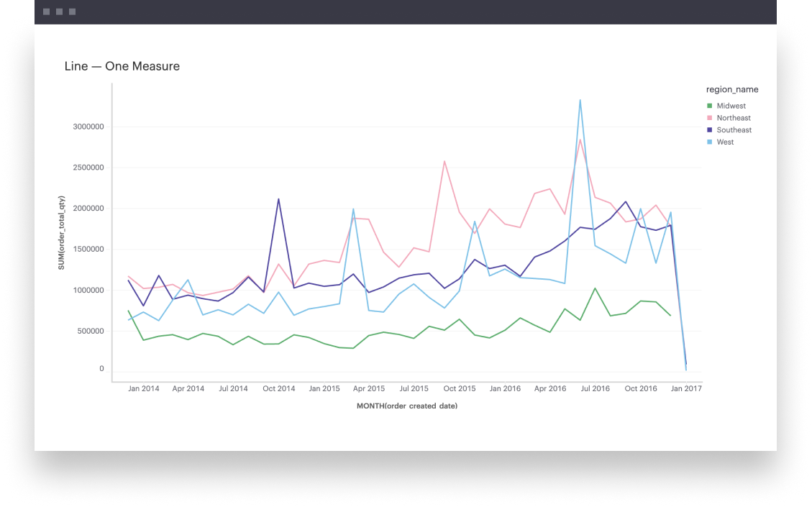This screenshot has height=507, width=812.
Task: Click the leftmost square in window title bar
Action: 47,12
